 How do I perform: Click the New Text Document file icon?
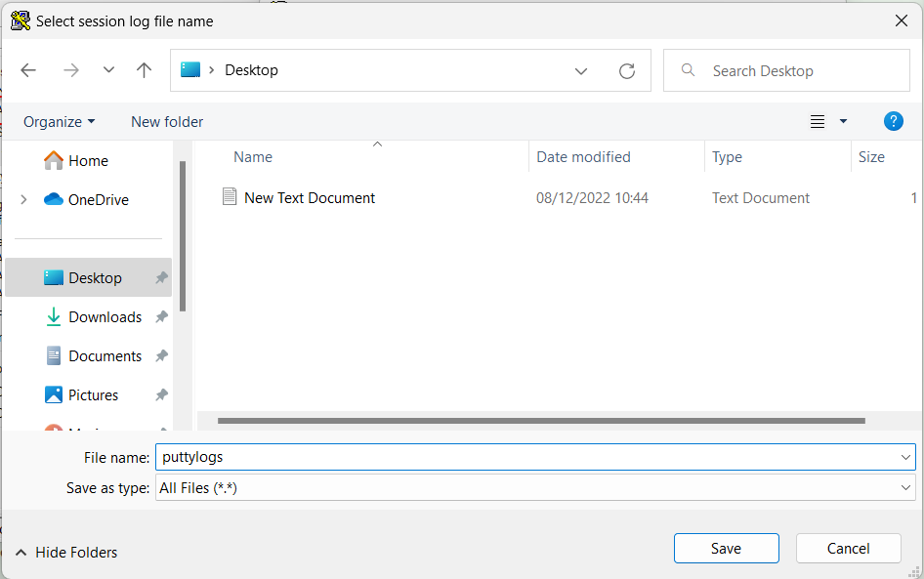point(230,197)
